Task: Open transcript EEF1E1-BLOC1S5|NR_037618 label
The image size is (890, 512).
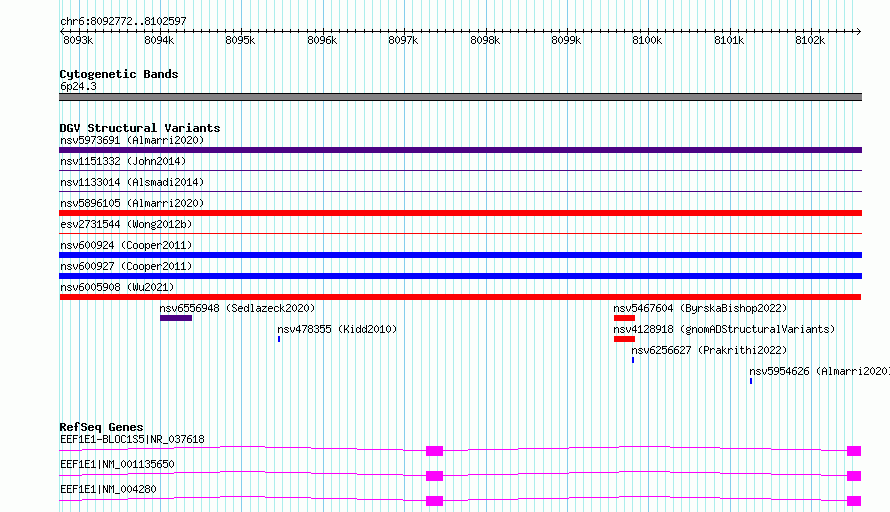Action: [x=132, y=439]
